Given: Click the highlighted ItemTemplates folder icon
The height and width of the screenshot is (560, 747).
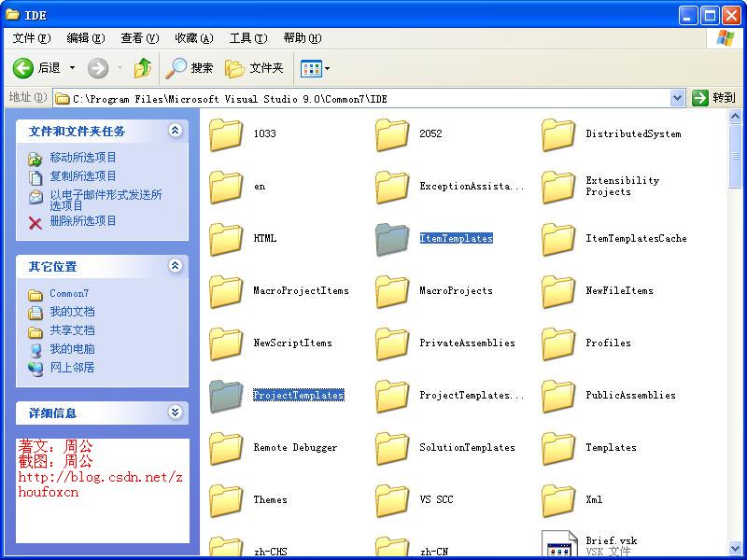Looking at the screenshot, I should [392, 240].
